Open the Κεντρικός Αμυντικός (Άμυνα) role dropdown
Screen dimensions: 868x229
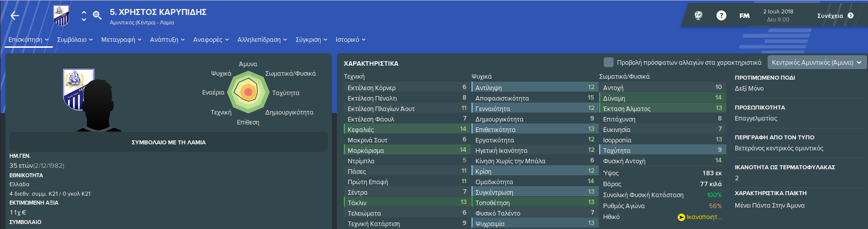click(x=817, y=62)
